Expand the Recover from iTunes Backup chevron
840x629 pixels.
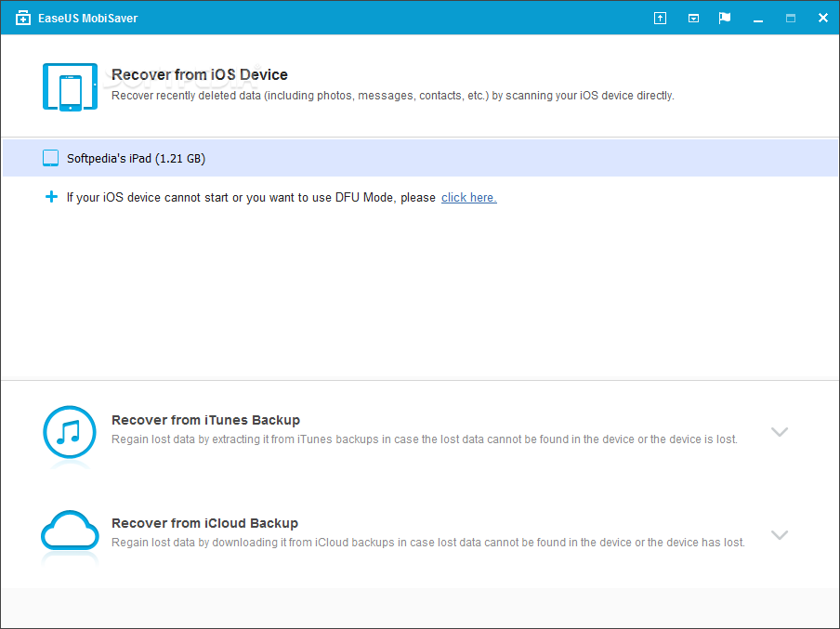[780, 432]
